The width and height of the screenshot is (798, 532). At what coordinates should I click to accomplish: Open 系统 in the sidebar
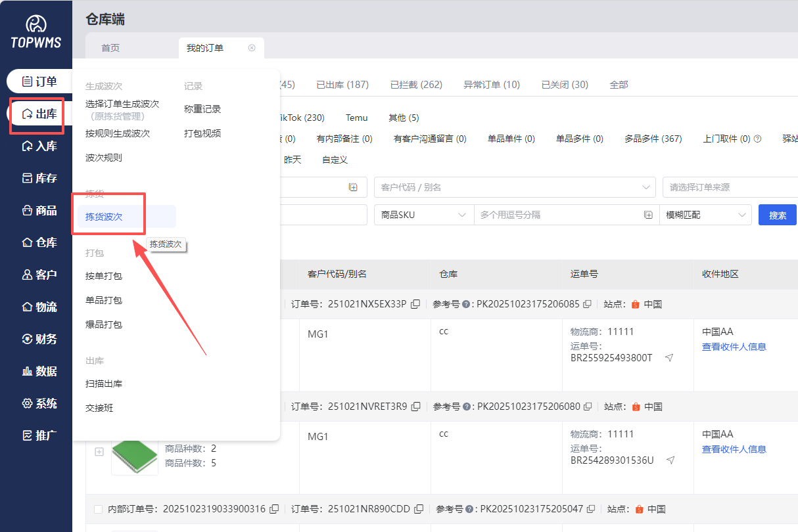point(39,403)
